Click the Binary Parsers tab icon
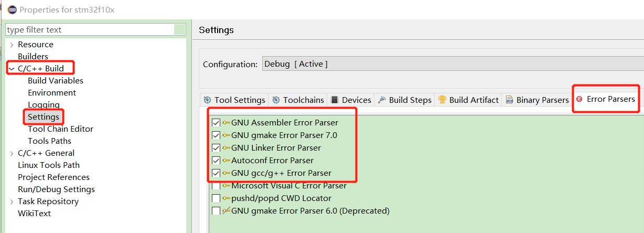Screen dimensions: 644x233 click(509, 100)
